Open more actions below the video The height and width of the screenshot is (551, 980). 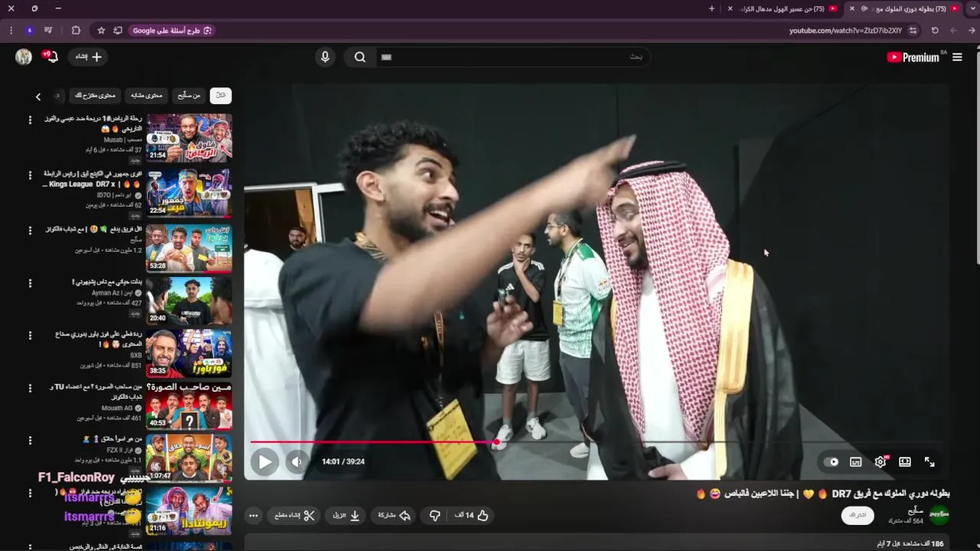253,516
